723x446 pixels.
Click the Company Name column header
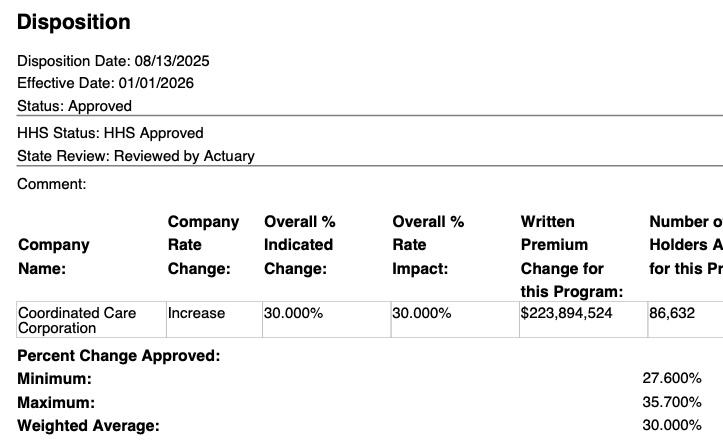[54, 256]
